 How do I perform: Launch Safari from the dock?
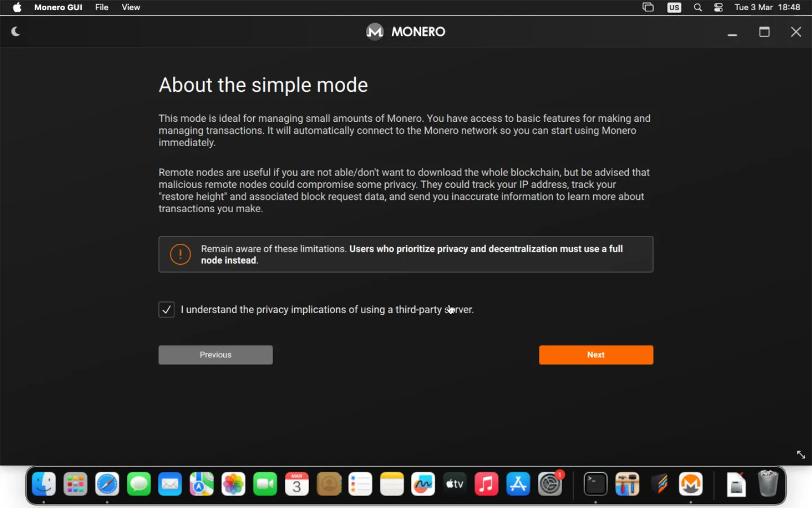(x=107, y=484)
